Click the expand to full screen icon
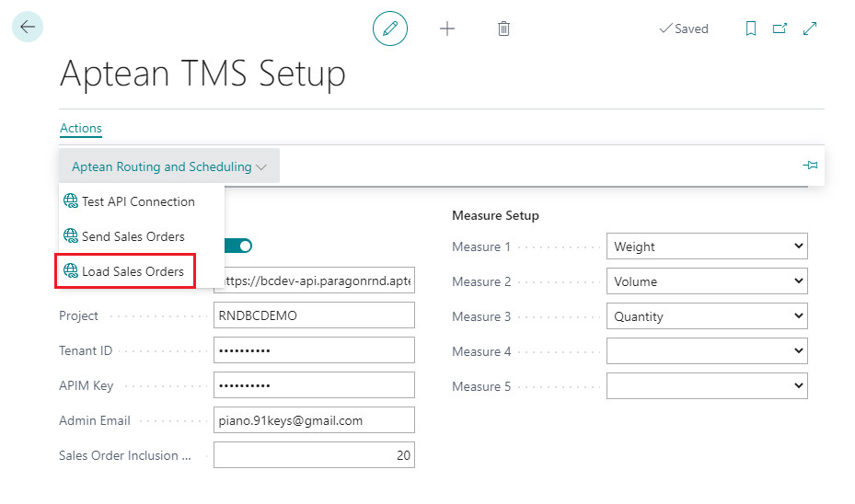The height and width of the screenshot is (504, 855). 810,29
